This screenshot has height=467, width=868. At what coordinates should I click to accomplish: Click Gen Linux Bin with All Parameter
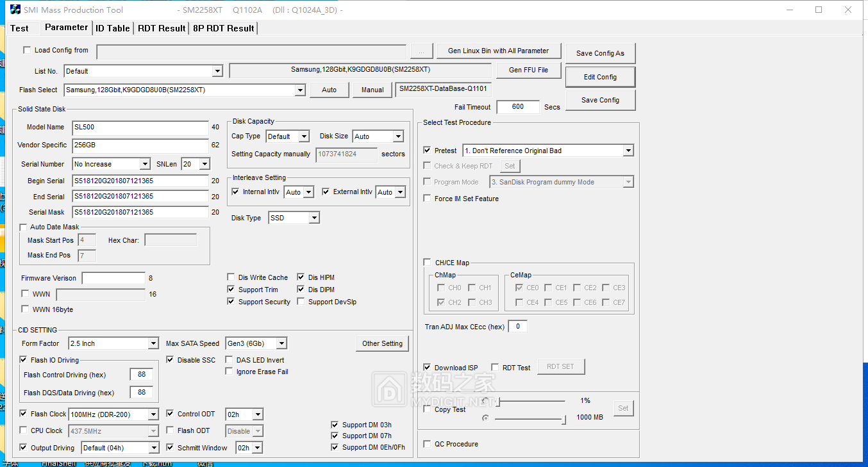(x=498, y=51)
